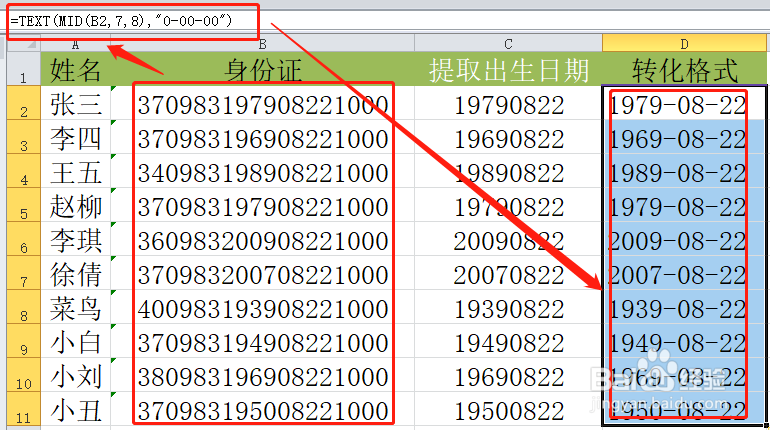The image size is (770, 430).
Task: Select formatted date cell 1989-08-22
Action: point(684,171)
